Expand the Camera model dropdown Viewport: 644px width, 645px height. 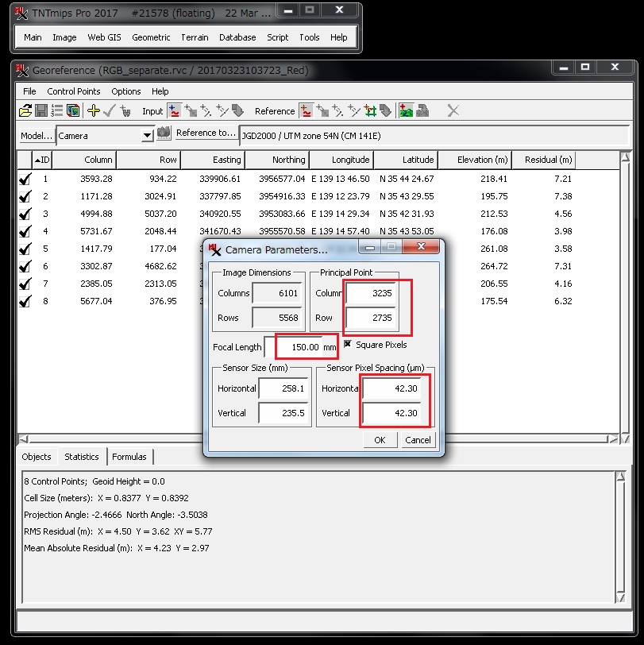tap(147, 136)
